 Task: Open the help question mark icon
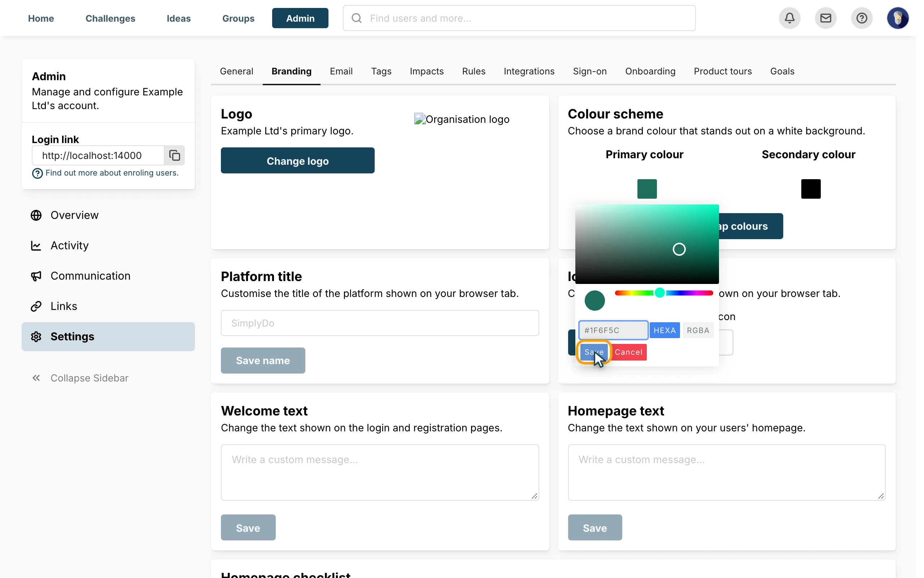(x=862, y=18)
